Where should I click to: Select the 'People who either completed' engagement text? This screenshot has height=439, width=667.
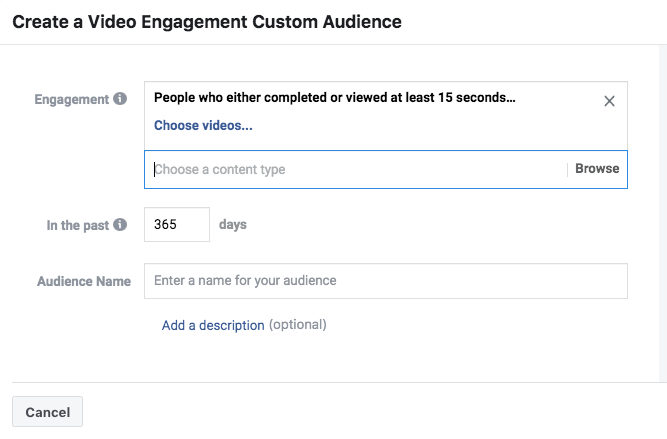[335, 99]
